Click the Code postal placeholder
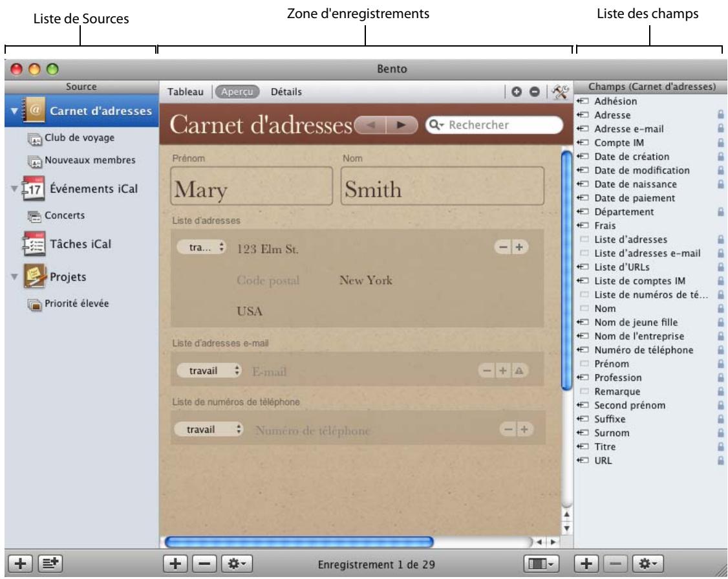The image size is (728, 579). (268, 280)
